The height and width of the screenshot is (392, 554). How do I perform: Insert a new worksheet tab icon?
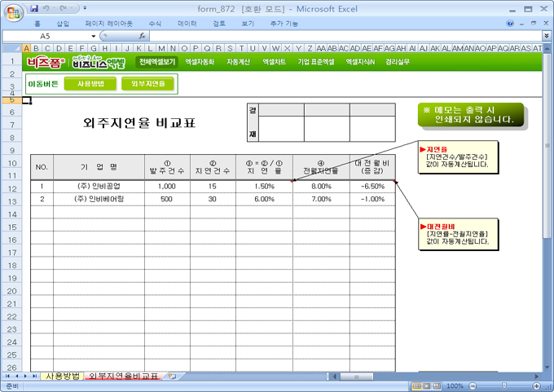coord(172,376)
